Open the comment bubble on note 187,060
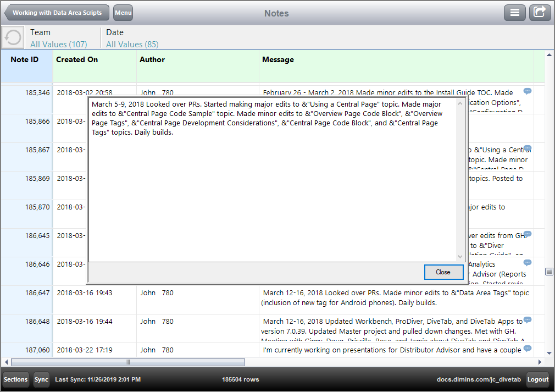The height and width of the screenshot is (392, 555). (527, 349)
